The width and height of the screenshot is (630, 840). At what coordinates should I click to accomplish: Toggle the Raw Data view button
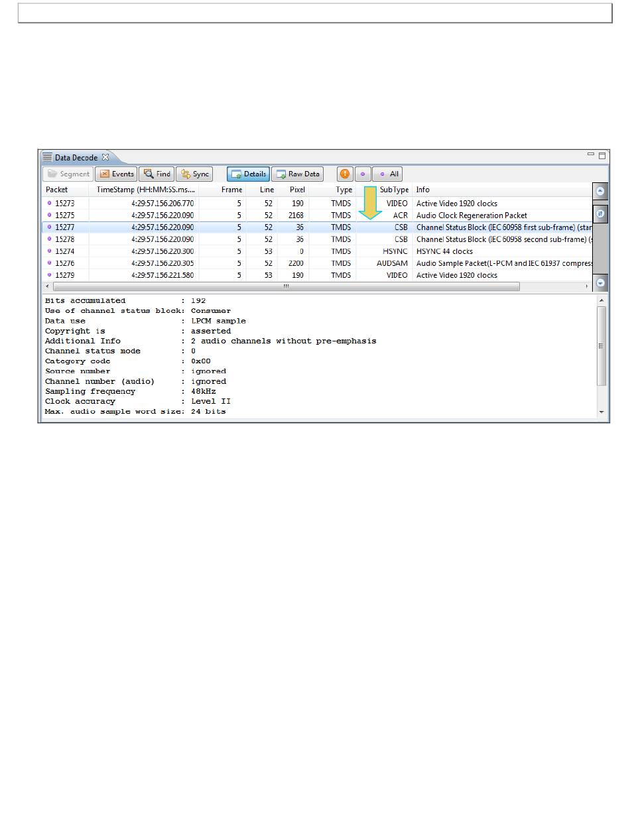297,174
